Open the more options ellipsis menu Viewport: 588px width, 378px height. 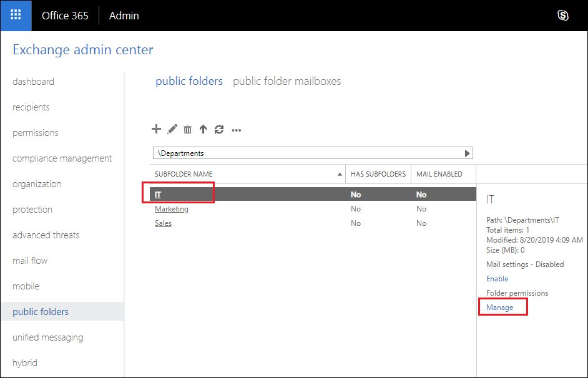236,130
